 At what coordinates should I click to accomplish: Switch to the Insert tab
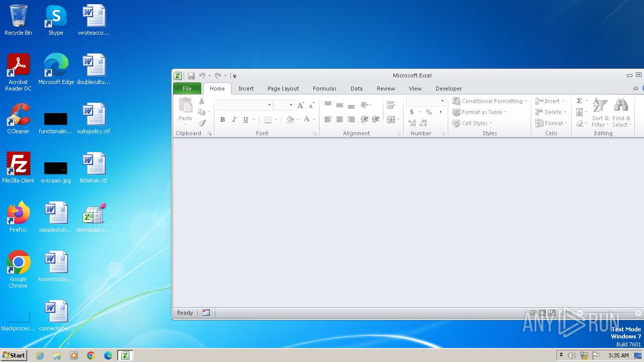[x=246, y=88]
